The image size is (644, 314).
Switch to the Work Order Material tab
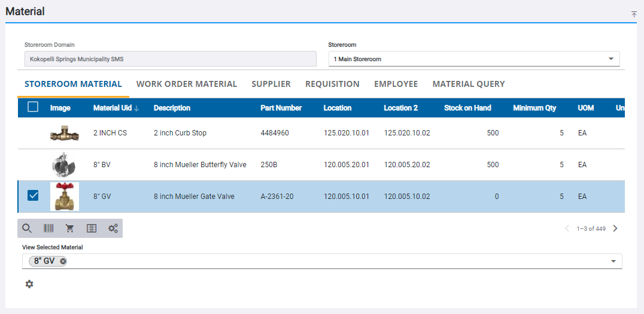pos(187,84)
